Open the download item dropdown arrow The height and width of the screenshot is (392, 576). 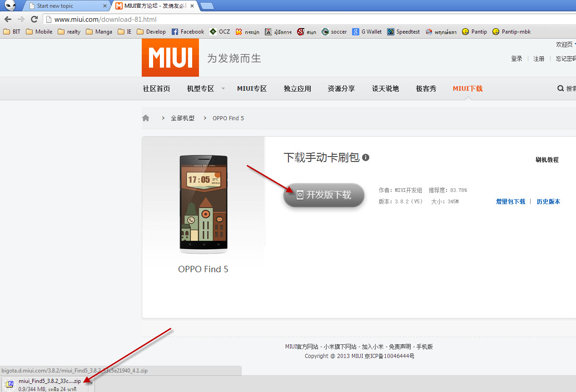91,384
